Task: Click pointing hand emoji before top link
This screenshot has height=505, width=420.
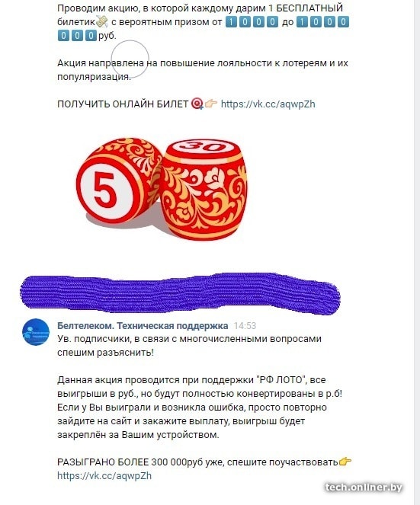Action: (211, 104)
